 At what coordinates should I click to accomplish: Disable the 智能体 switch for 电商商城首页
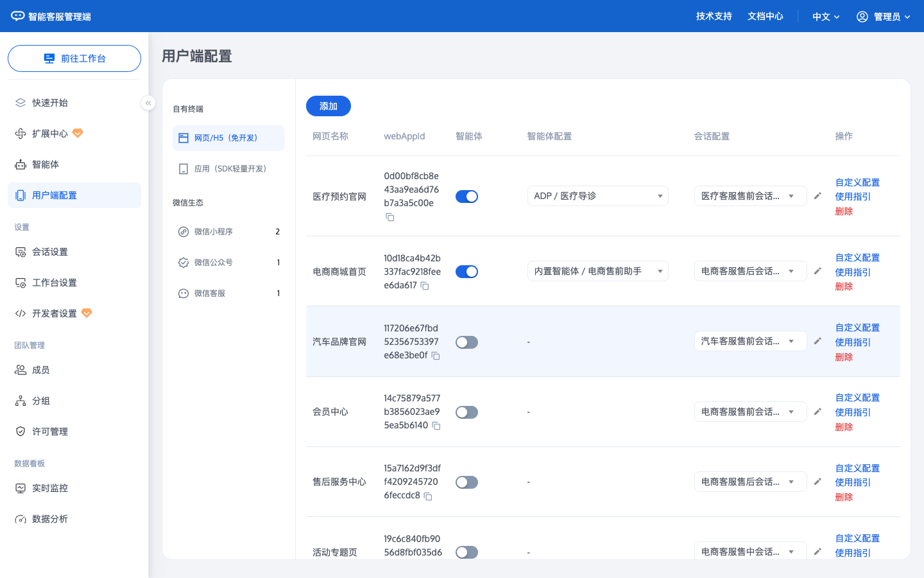466,272
